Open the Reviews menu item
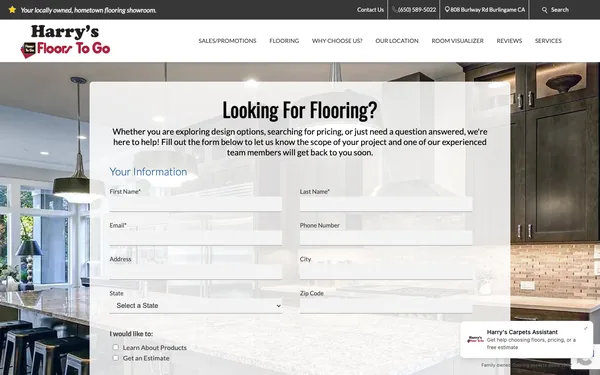600x375 pixels. (x=509, y=41)
